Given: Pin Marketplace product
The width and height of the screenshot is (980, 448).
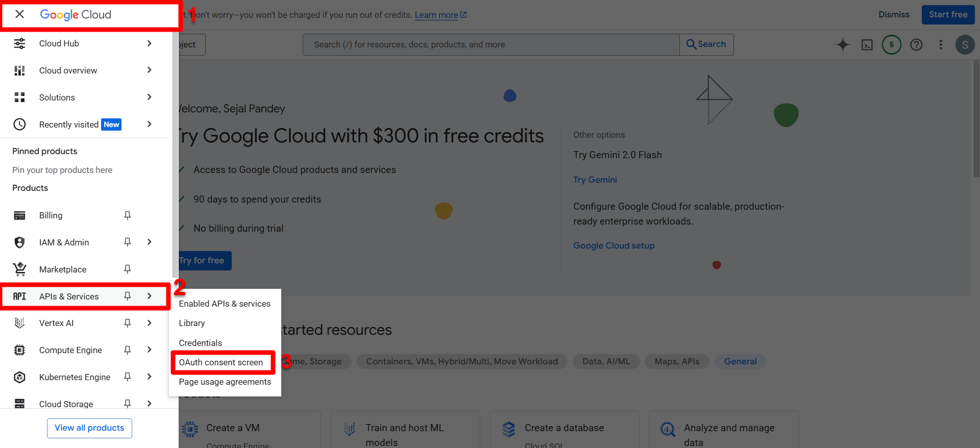Looking at the screenshot, I should [x=128, y=269].
